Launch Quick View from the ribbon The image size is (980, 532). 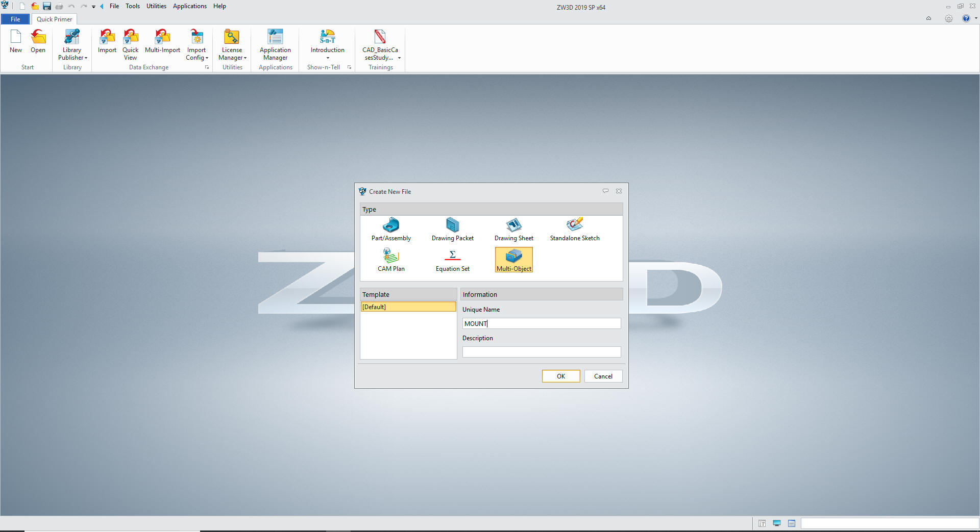(130, 44)
